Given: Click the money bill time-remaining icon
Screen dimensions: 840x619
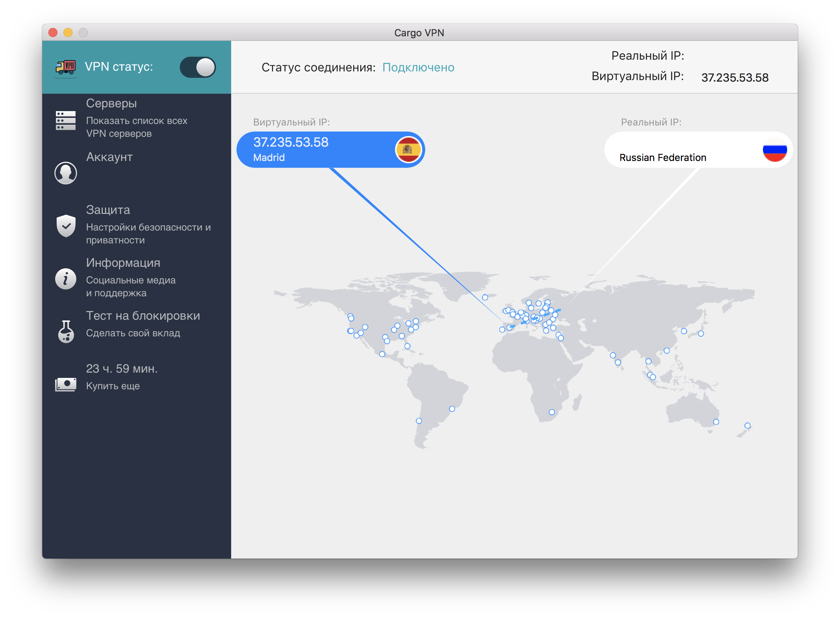Looking at the screenshot, I should (66, 384).
